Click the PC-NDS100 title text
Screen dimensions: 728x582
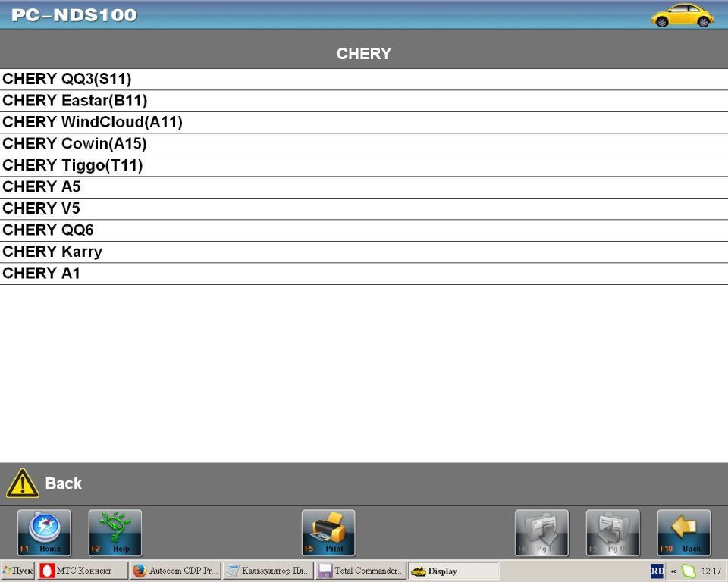(x=74, y=15)
